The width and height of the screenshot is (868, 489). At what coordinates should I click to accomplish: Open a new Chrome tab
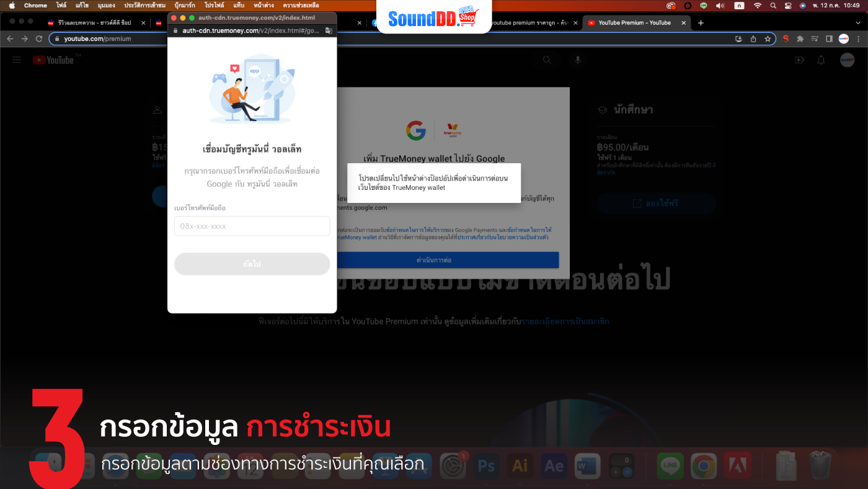coord(701,23)
